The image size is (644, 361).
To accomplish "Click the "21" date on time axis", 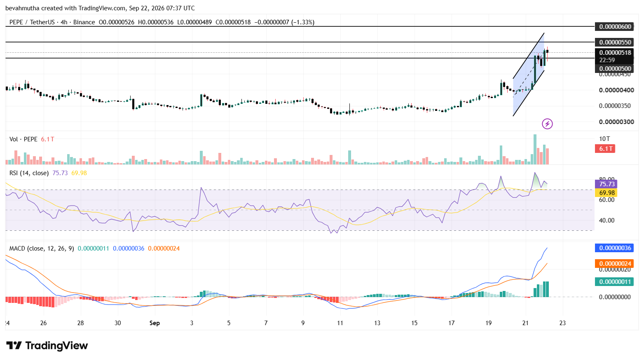I will pyautogui.click(x=525, y=323).
